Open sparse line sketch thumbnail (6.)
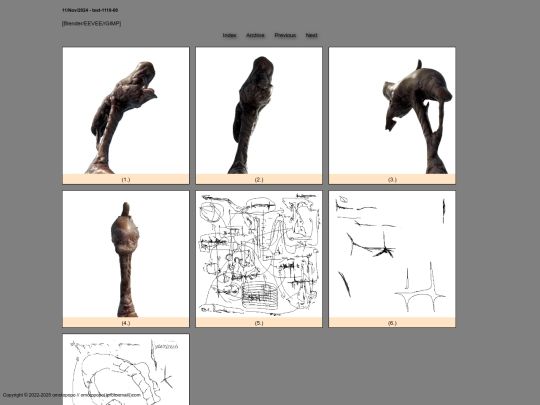The width and height of the screenshot is (540, 405). 392,254
